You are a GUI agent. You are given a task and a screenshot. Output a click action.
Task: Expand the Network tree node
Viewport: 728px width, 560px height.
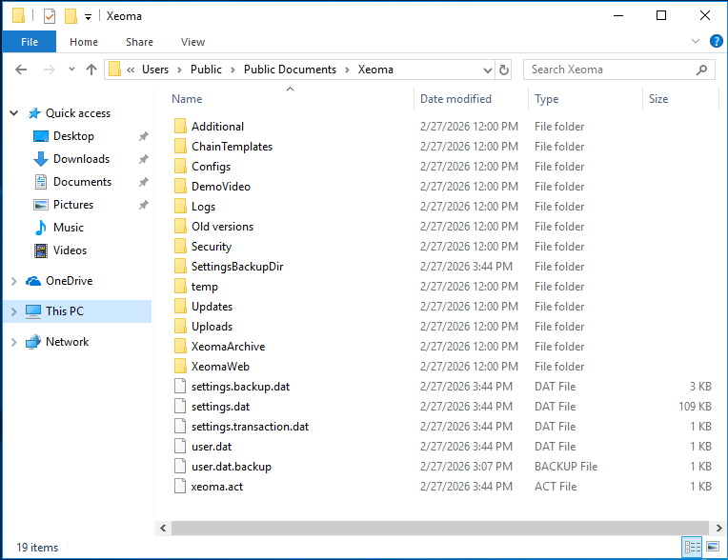[x=14, y=342]
